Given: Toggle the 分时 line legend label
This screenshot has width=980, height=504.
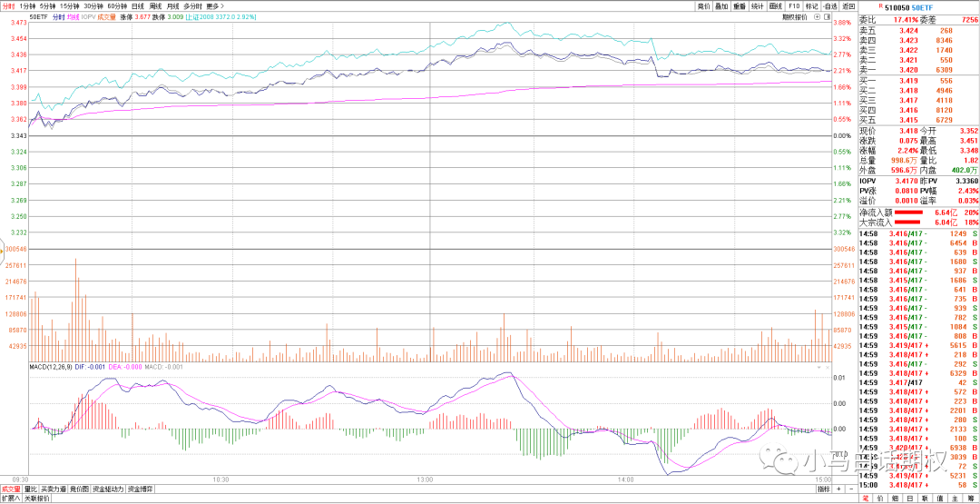Looking at the screenshot, I should pyautogui.click(x=59, y=17).
